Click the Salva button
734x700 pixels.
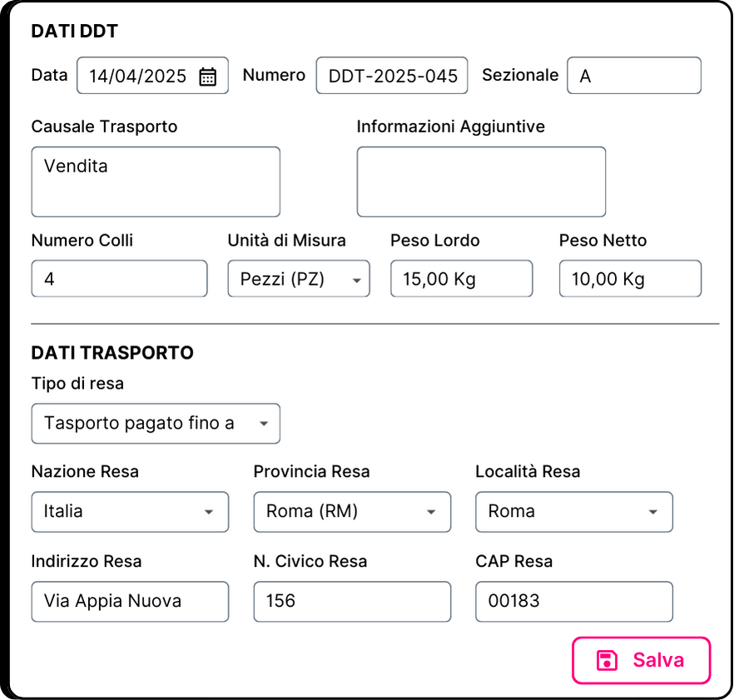[642, 660]
